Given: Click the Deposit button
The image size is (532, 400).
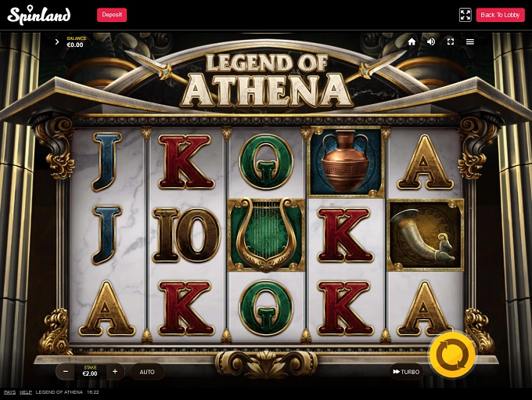Looking at the screenshot, I should [x=112, y=15].
